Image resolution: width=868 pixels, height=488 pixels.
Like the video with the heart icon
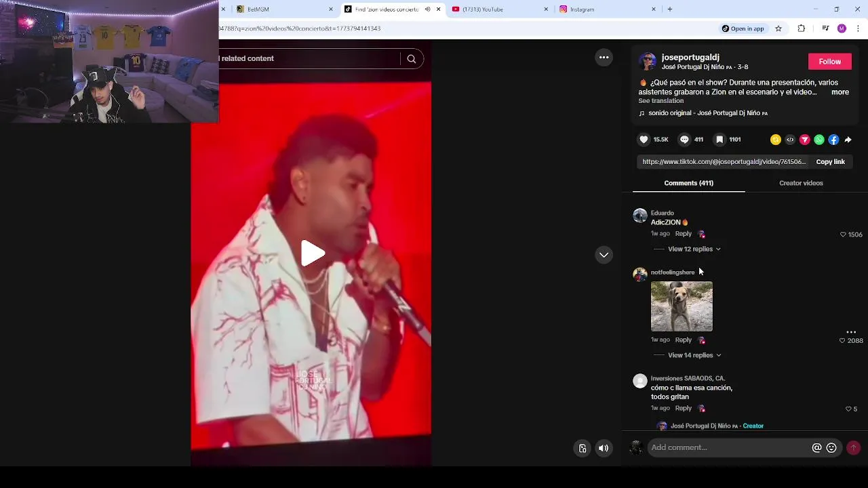pos(644,140)
